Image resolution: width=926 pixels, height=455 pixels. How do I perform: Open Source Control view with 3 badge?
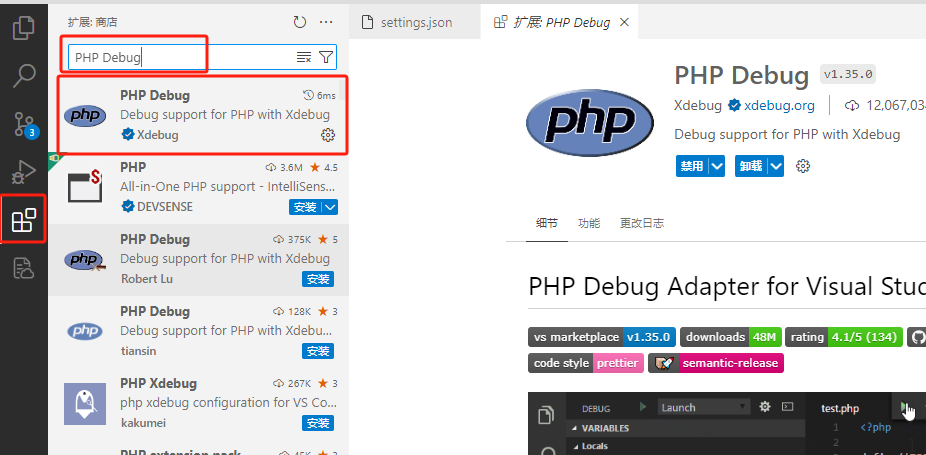[24, 124]
